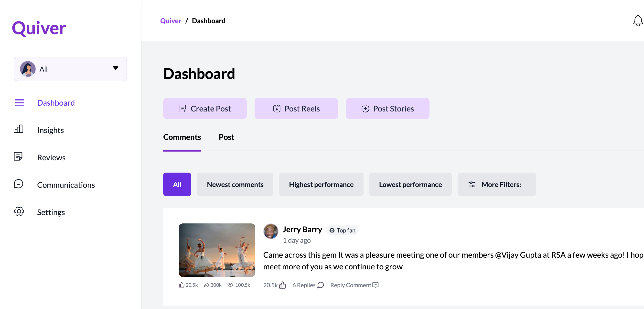Click the Quiver breadcrumb link
This screenshot has height=309, width=644.
(171, 21)
